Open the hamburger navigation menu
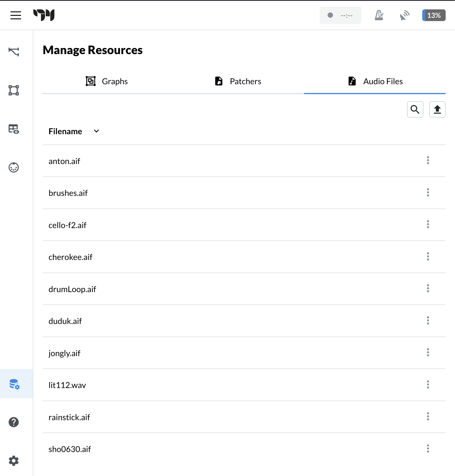The width and height of the screenshot is (455, 476). coord(16,15)
